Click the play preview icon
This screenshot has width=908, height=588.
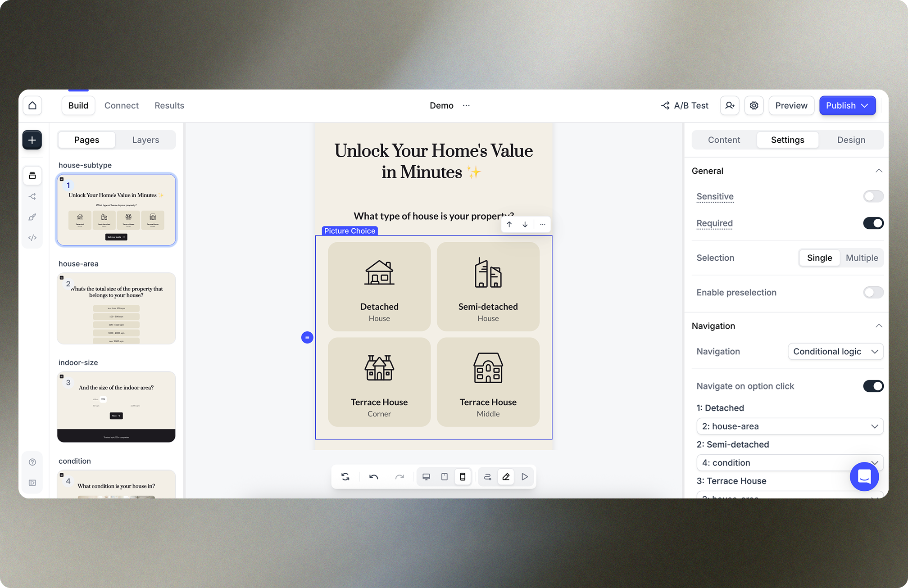525,477
